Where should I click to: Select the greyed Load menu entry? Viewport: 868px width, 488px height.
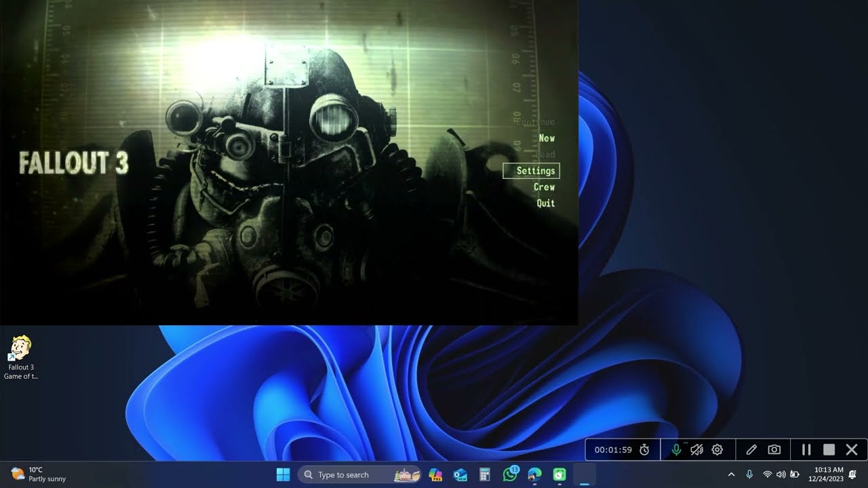547,155
